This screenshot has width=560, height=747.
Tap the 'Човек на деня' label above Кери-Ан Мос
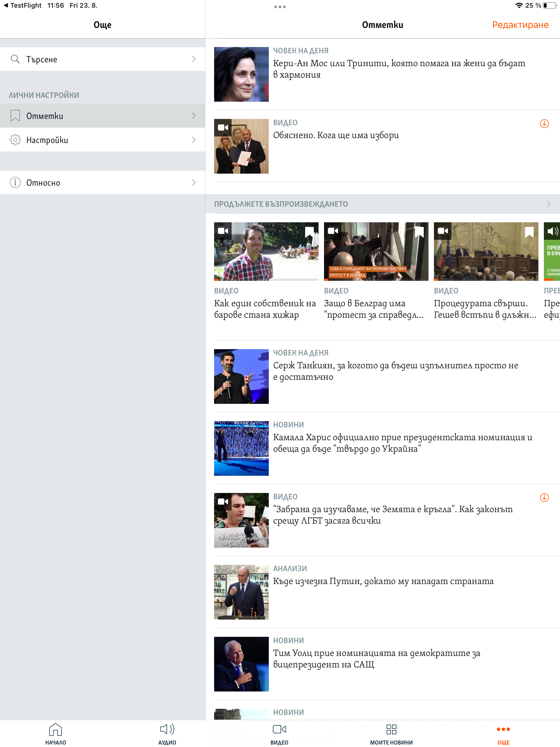coord(301,51)
